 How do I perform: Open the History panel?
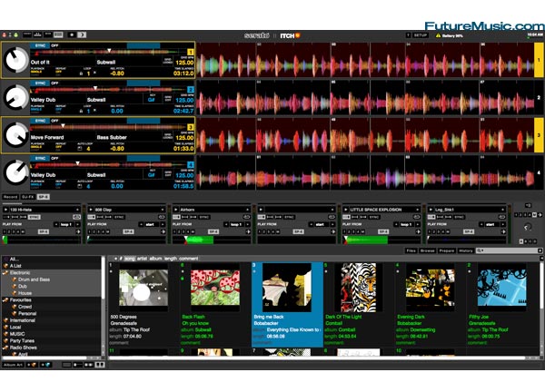pyautogui.click(x=465, y=250)
